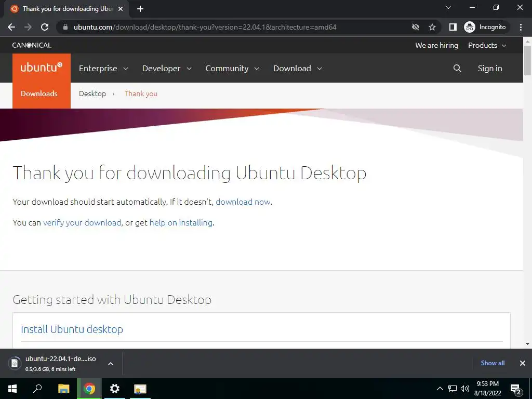Viewport: 532px width, 399px height.
Task: Open the 'verify your download' link
Action: (82, 222)
